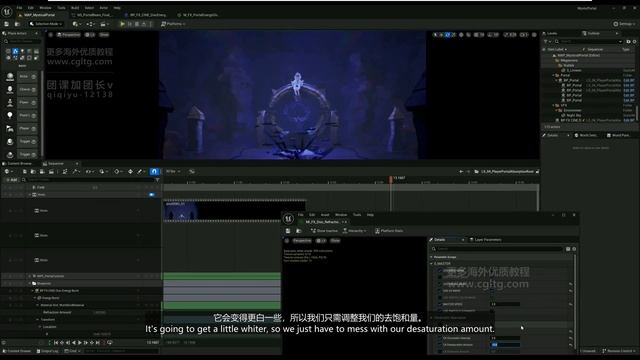Screen dimensions: 640x360
Task: Toggle checkbox beside the blue highlighted value
Action: coord(440,345)
